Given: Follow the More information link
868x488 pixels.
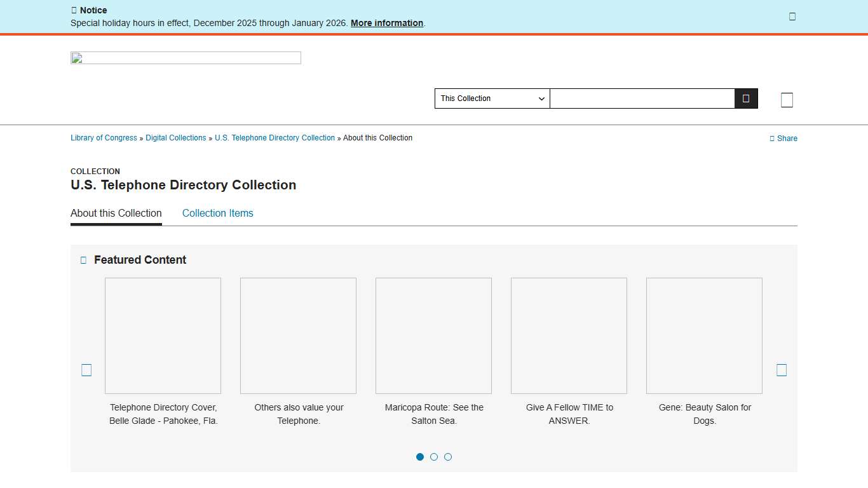Looking at the screenshot, I should 386,23.
